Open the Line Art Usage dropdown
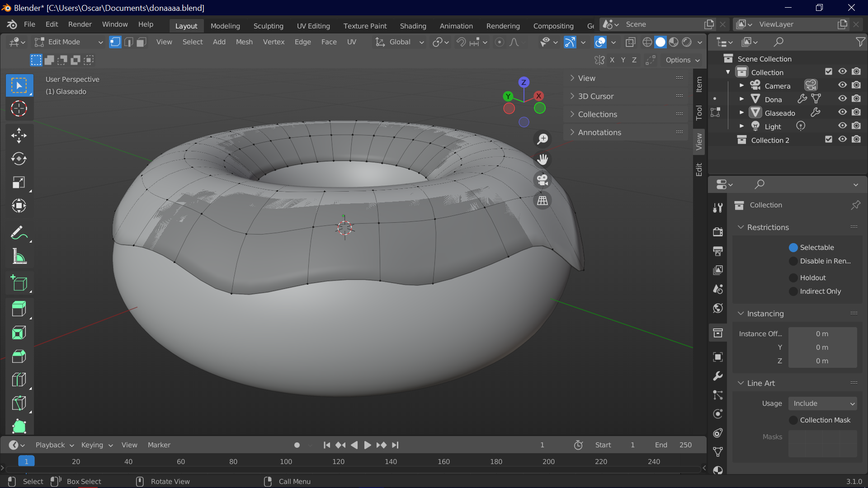This screenshot has height=488, width=868. (x=822, y=404)
